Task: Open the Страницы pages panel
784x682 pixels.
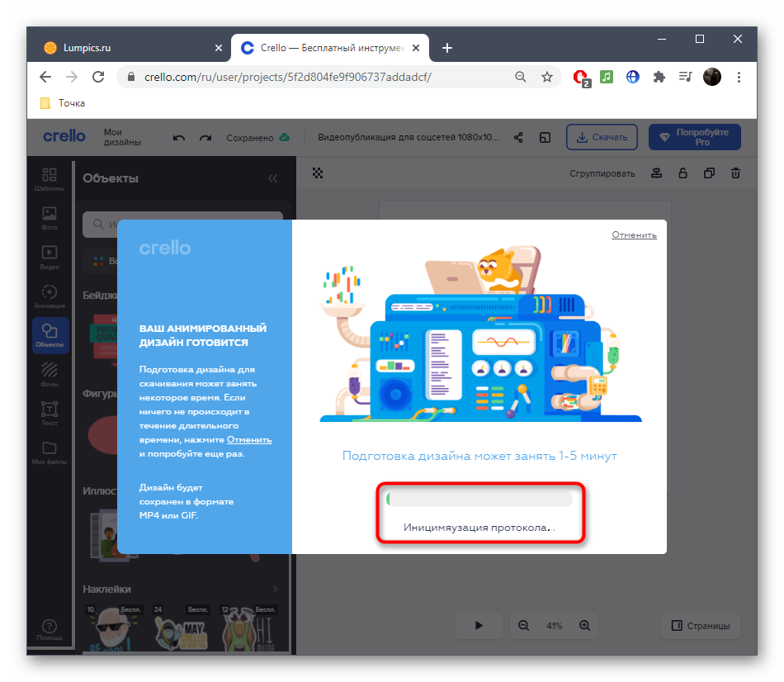Action: [701, 626]
